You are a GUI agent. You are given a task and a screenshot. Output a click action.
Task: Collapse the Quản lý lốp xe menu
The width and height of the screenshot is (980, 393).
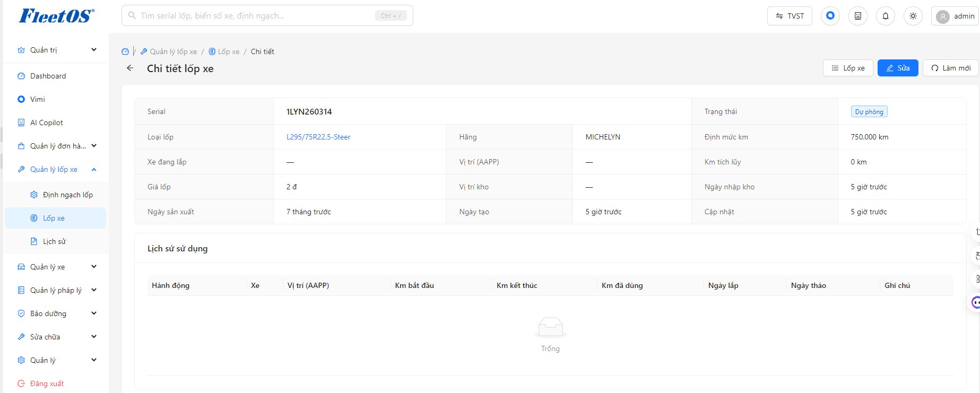coord(56,169)
